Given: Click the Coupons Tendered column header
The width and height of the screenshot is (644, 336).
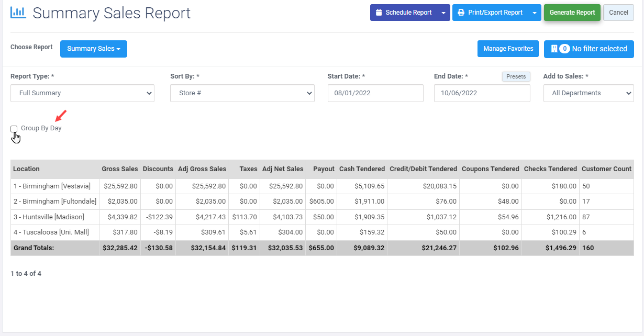Looking at the screenshot, I should coord(491,169).
